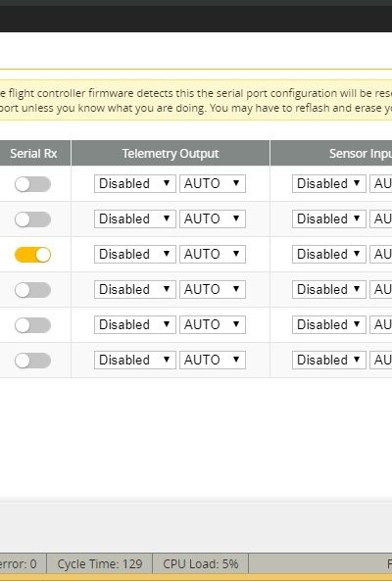
Task: Open fourth row Telemetry Output Disabled dropdown
Action: pos(135,289)
